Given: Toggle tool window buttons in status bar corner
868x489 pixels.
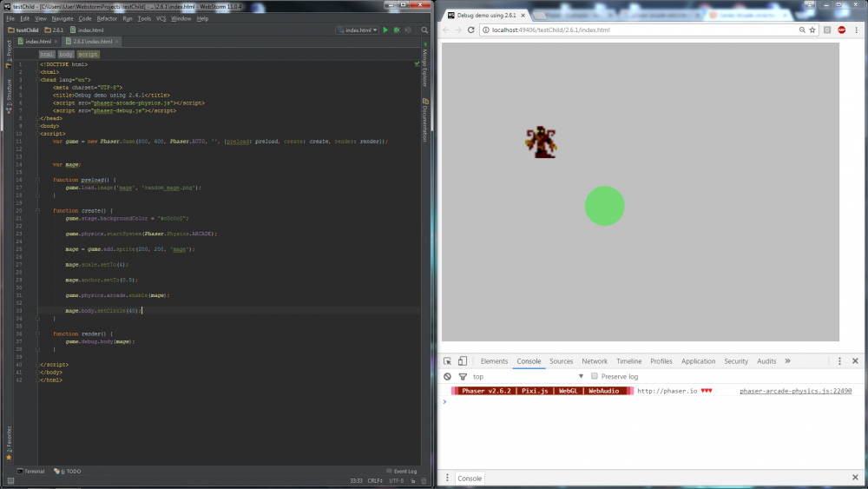Looking at the screenshot, I should tap(10, 480).
